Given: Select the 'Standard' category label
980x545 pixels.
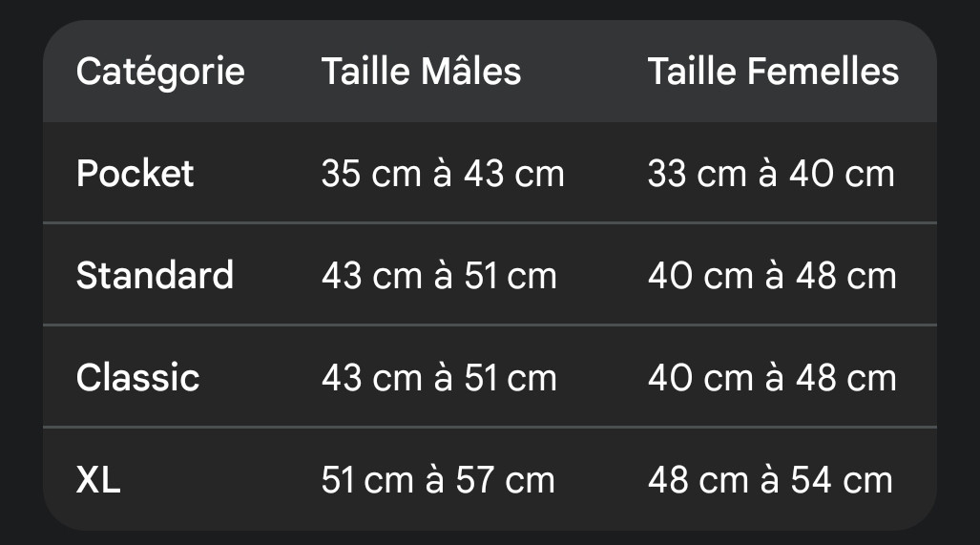Looking at the screenshot, I should tap(155, 276).
